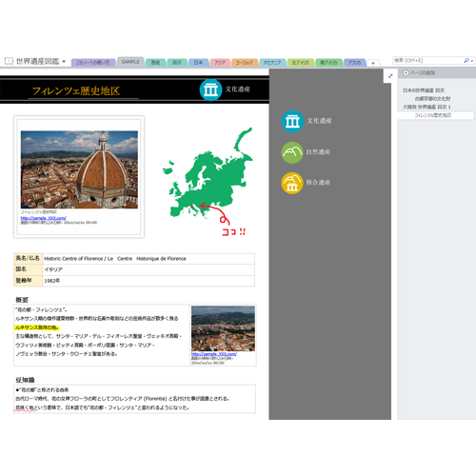Switch to the 南アメリカ section tab
The height and width of the screenshot is (476, 476).
tap(328, 63)
